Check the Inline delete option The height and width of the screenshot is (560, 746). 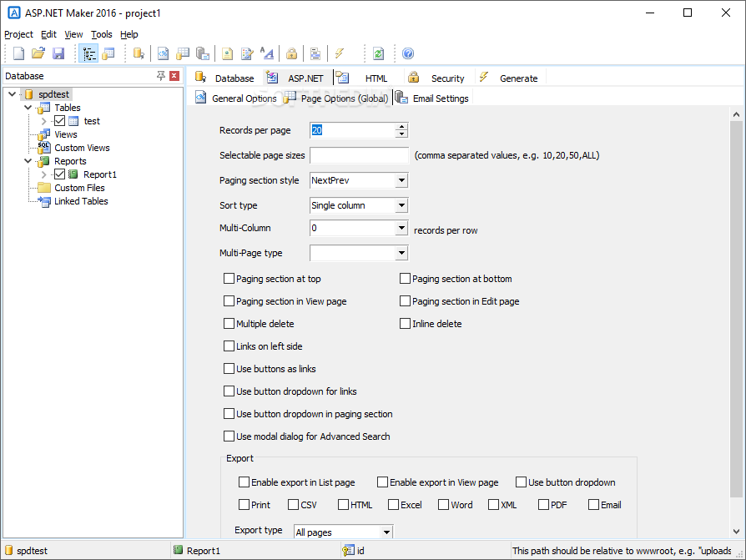pos(405,324)
